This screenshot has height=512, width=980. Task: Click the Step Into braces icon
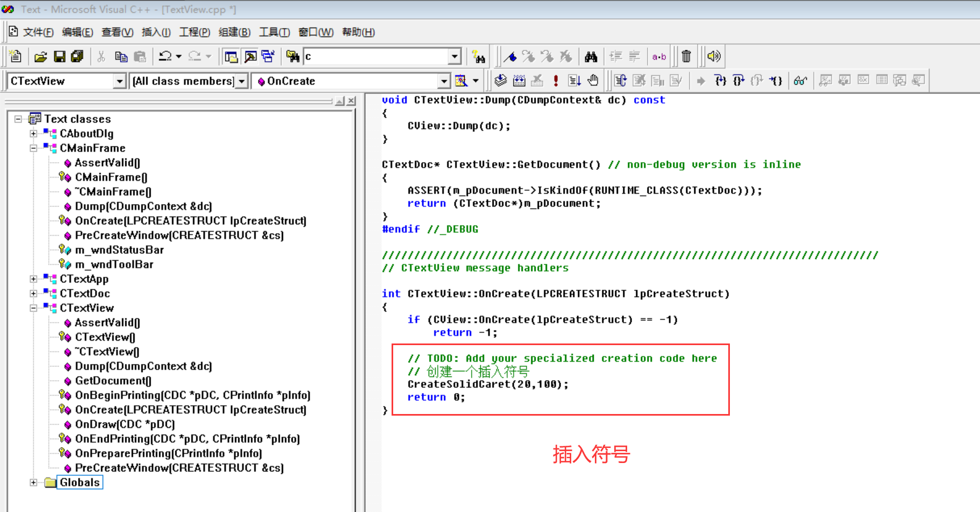click(x=720, y=81)
